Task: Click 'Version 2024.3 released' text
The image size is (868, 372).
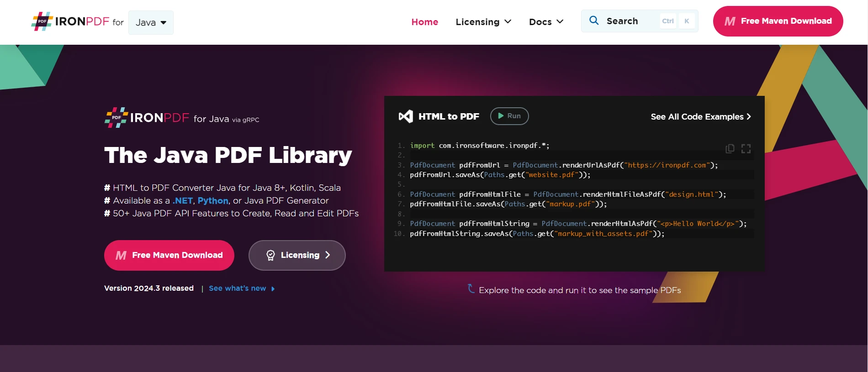Action: (x=149, y=288)
